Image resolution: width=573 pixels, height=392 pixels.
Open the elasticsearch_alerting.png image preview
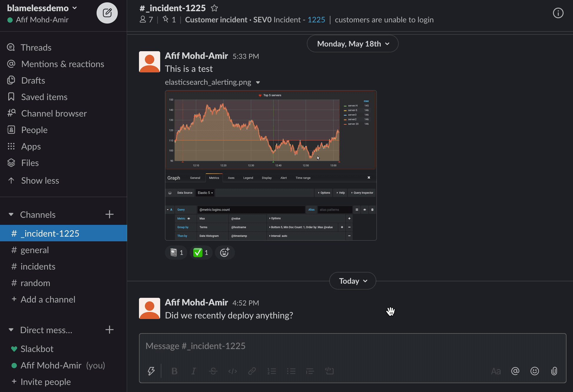[271, 165]
